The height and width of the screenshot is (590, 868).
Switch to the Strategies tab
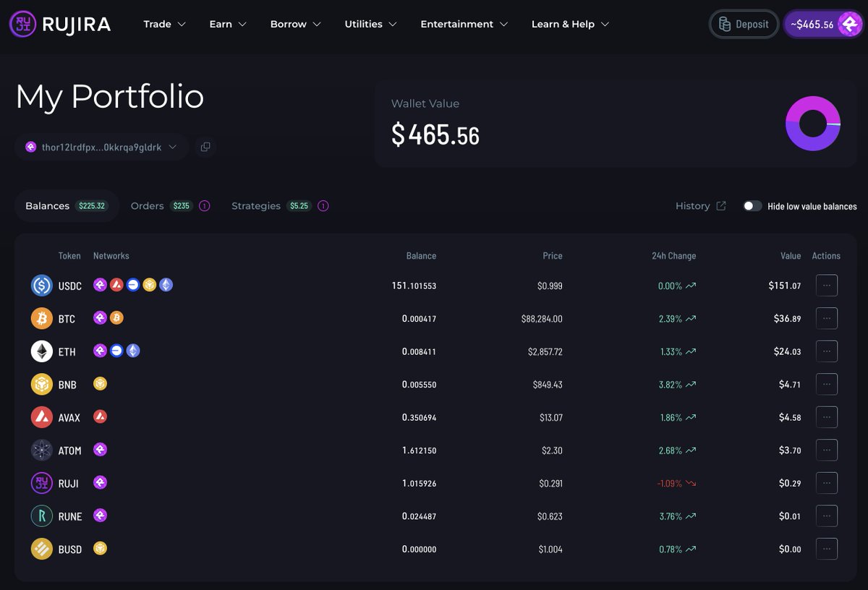point(255,206)
